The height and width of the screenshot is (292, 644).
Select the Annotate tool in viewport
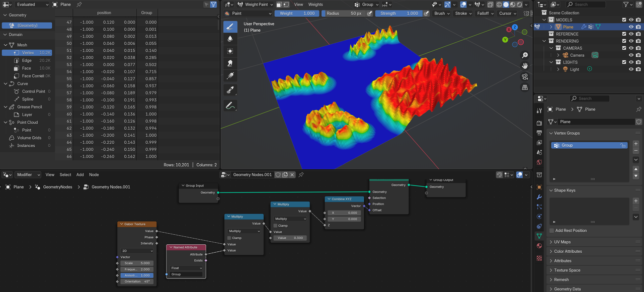click(x=230, y=106)
